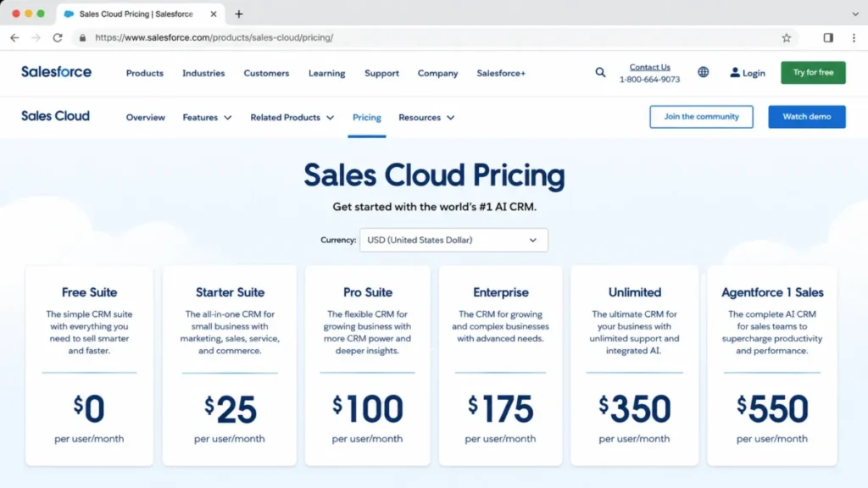This screenshot has height=488, width=868.
Task: Click the lock icon in the address bar
Action: tap(82, 37)
